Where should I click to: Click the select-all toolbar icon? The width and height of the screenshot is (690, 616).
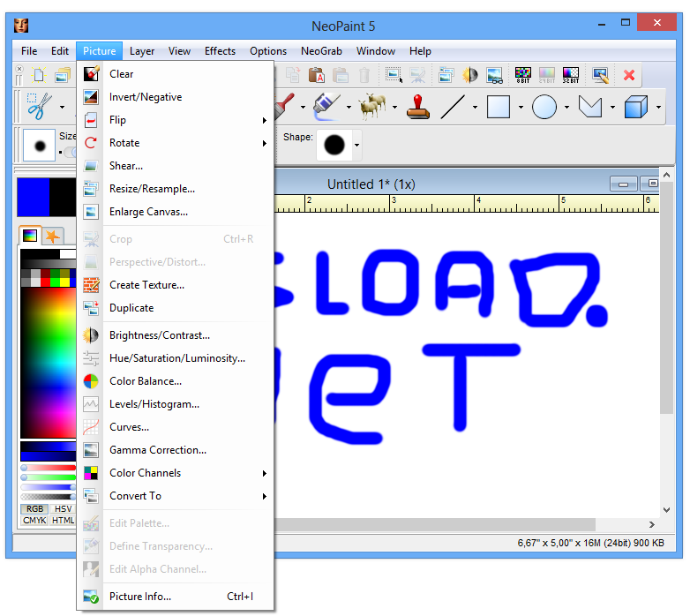(394, 75)
